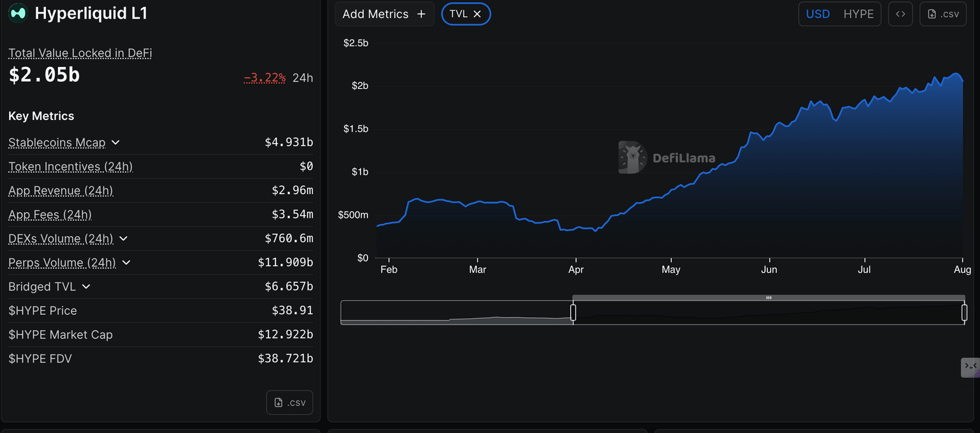
Task: Expand the Perps Volume (24h) row
Action: 126,262
